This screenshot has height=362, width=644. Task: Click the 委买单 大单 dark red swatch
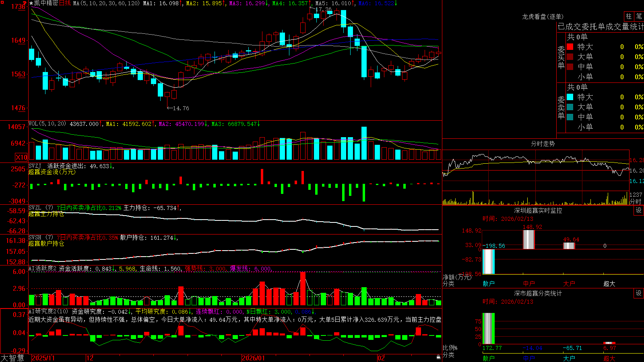(570, 57)
